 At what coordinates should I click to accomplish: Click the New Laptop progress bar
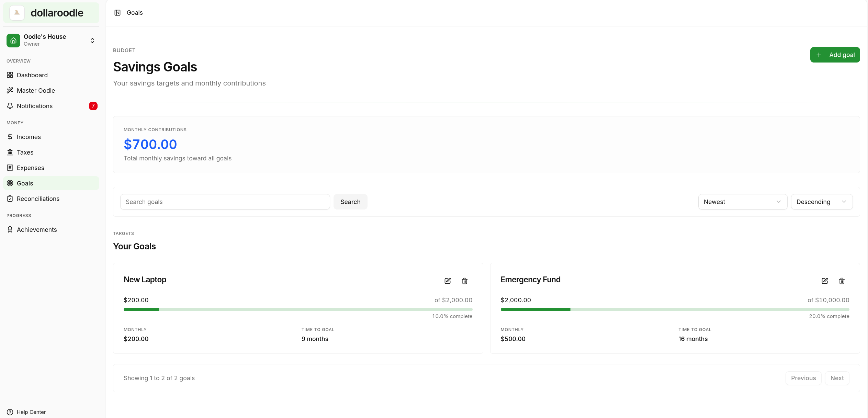point(298,309)
